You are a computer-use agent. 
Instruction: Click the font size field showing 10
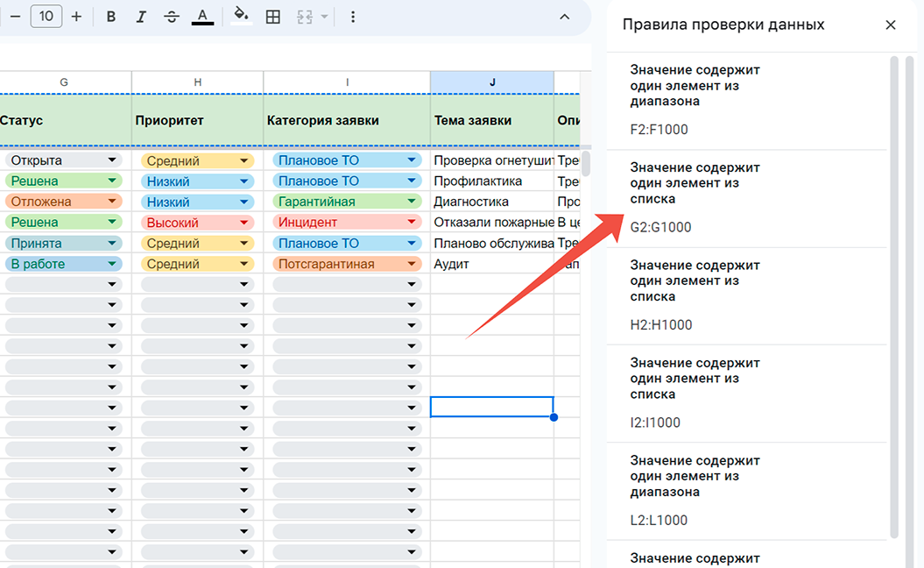46,17
